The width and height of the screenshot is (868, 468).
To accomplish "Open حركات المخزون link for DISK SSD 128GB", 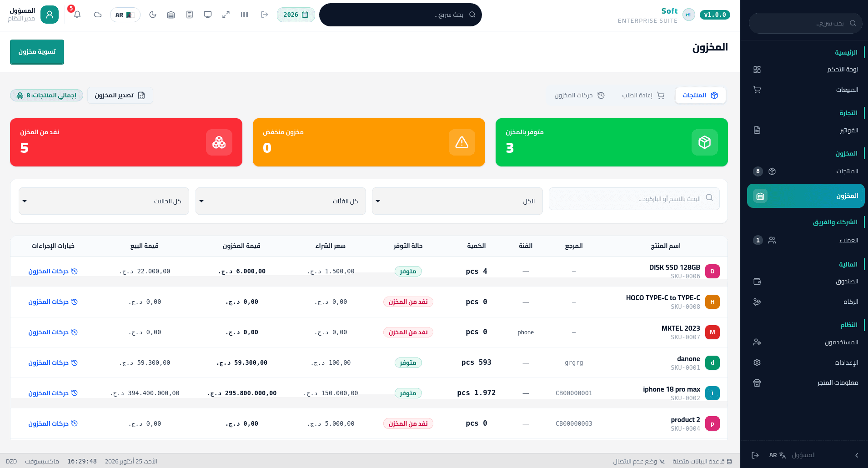I will (x=53, y=272).
